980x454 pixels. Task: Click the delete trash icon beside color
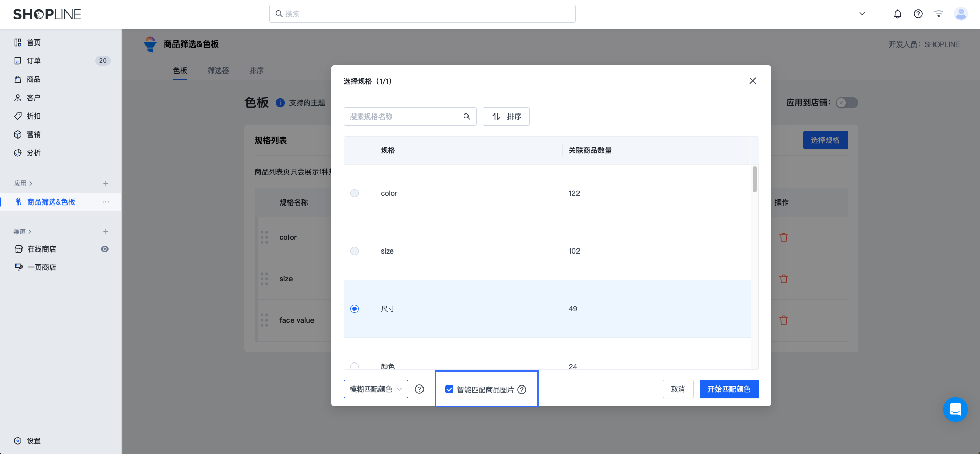pyautogui.click(x=783, y=237)
